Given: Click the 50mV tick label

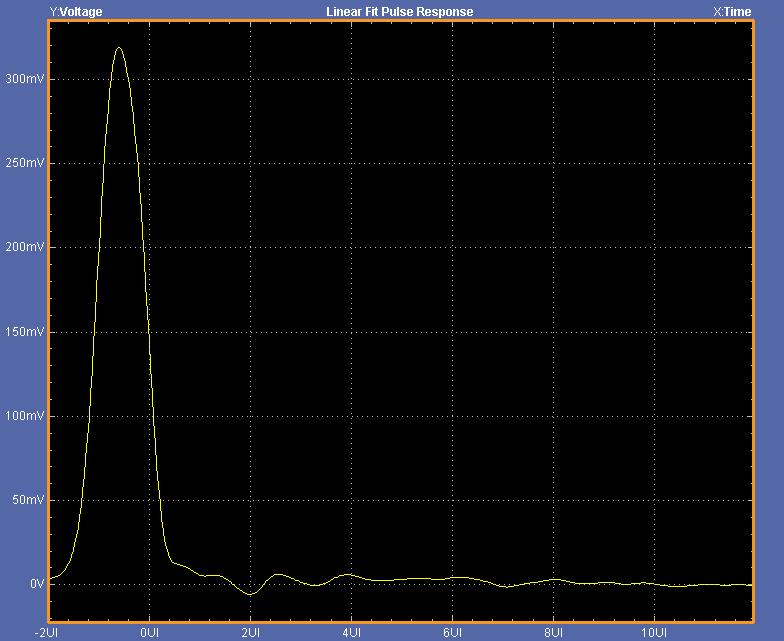Looking at the screenshot, I should click(x=26, y=500).
